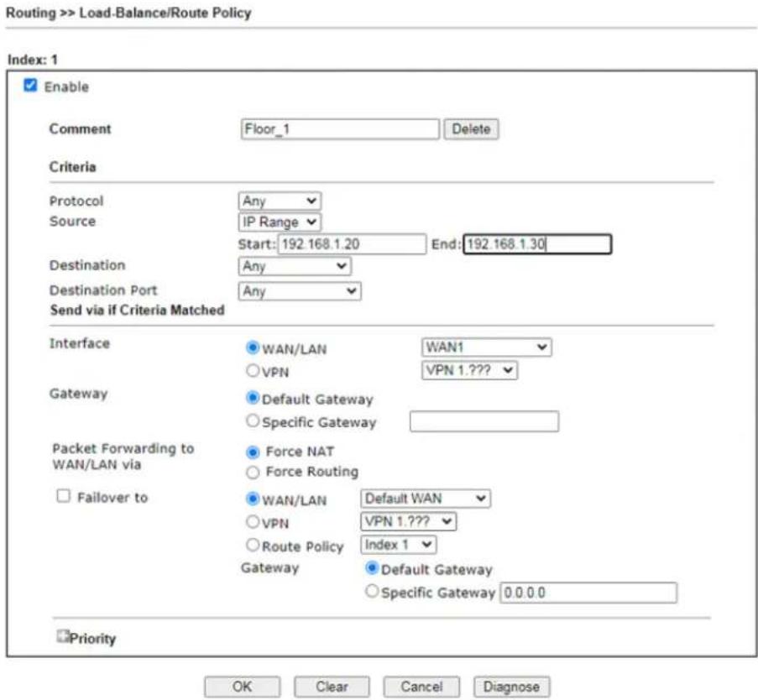This screenshot has height=700, width=758.
Task: Click the Clear button
Action: [x=332, y=687]
